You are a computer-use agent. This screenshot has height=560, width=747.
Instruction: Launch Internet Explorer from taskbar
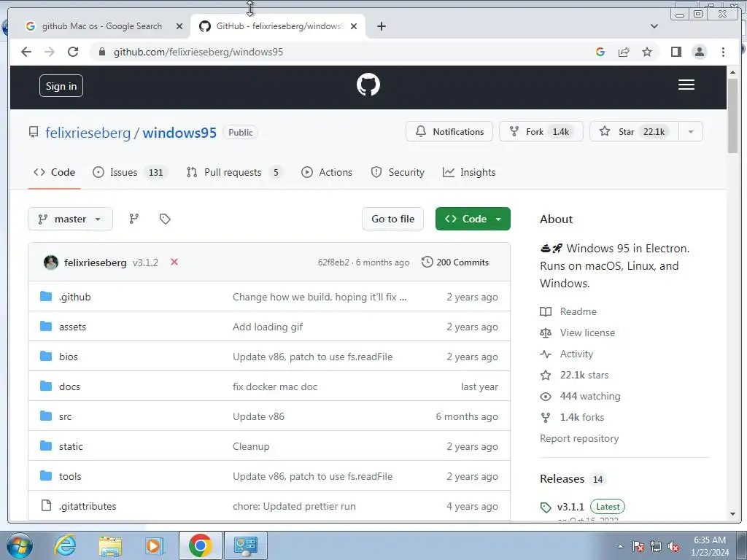[65, 545]
